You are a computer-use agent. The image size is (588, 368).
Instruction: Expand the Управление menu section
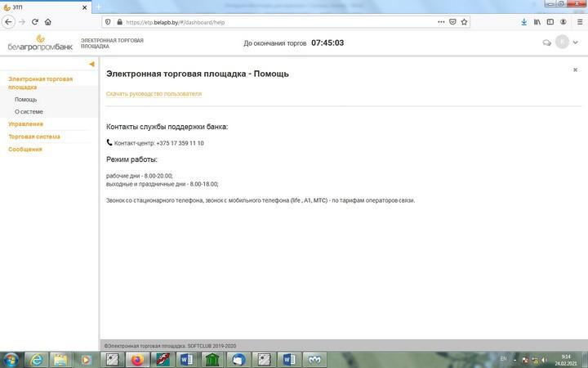(25, 123)
